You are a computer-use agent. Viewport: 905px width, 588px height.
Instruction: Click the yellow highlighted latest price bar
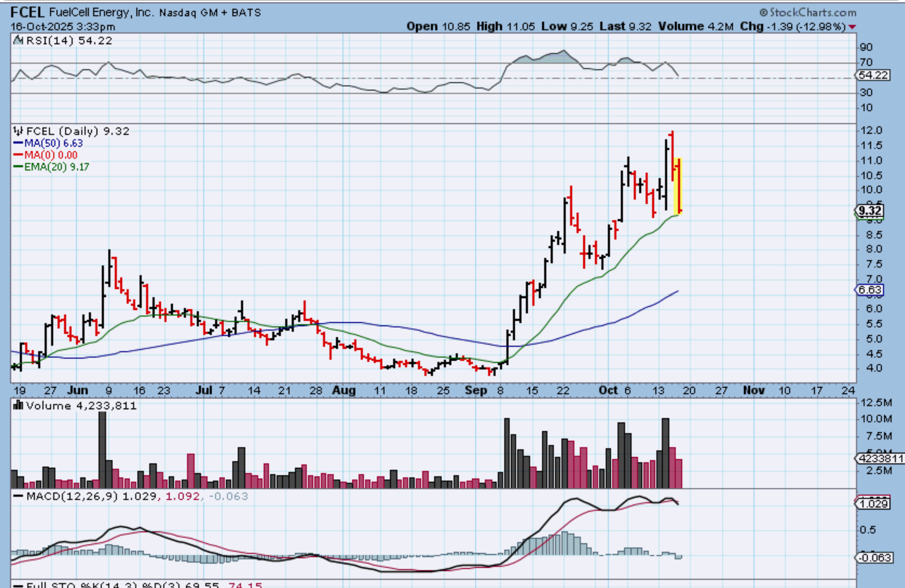click(x=679, y=185)
